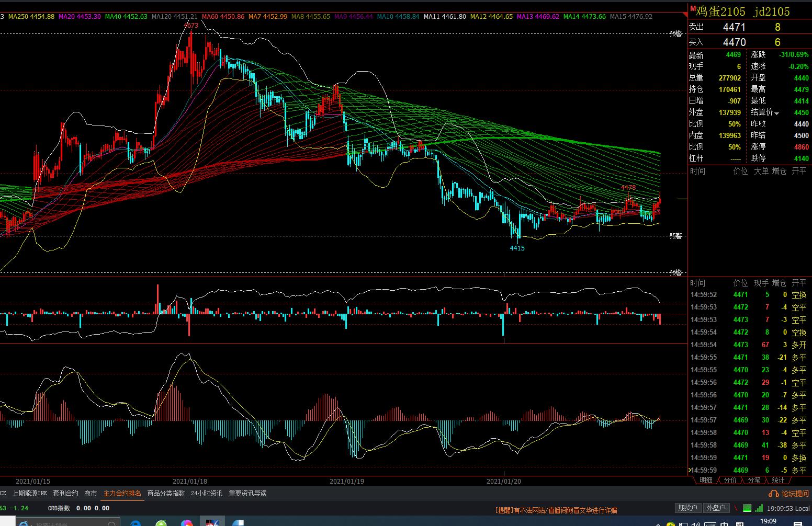Select the 夜市 tab
Image resolution: width=812 pixels, height=526 pixels.
[x=91, y=493]
